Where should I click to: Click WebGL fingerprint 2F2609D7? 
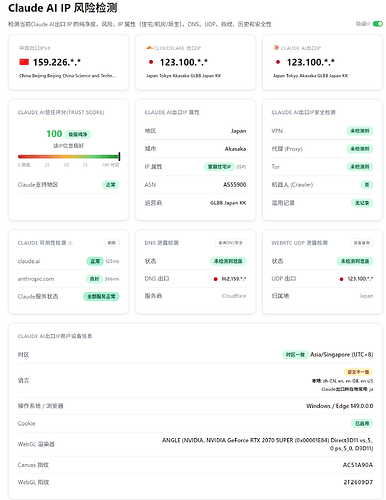click(x=358, y=482)
